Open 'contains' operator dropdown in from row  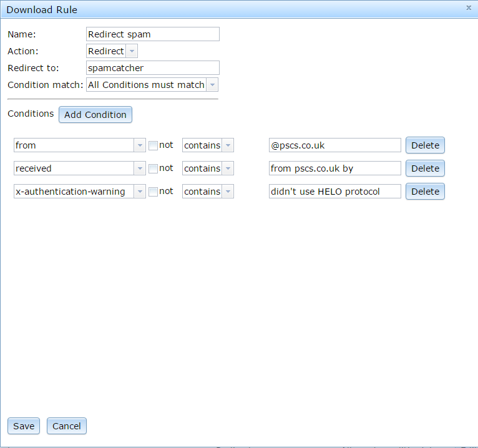(228, 145)
